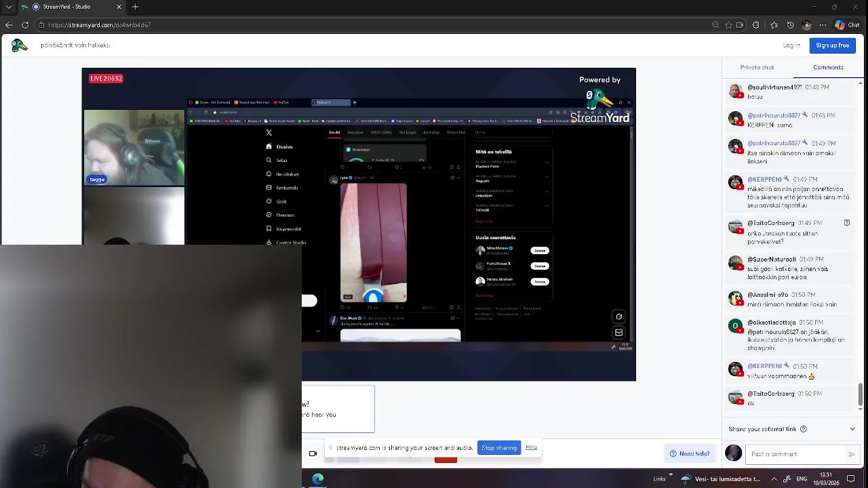This screenshot has width=868, height=488.
Task: Click the Grok icon in the stream preview
Action: point(618,317)
